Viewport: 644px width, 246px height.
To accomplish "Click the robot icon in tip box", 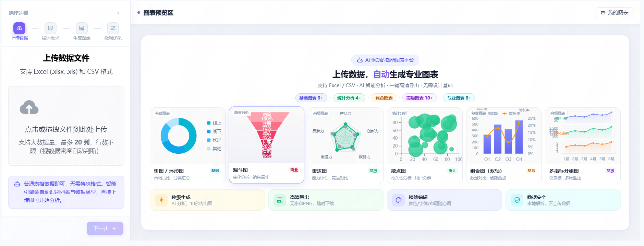I will [17, 184].
